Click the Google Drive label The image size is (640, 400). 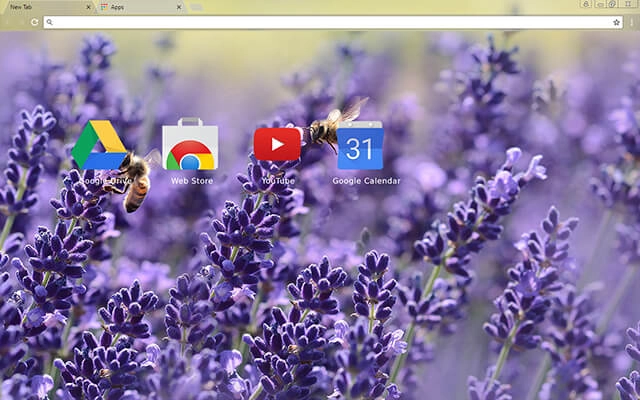[x=106, y=181]
